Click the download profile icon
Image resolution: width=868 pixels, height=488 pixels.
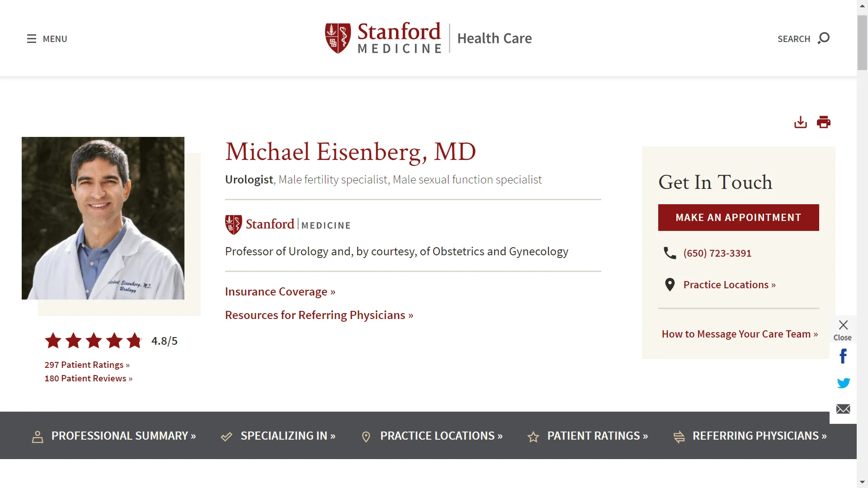pyautogui.click(x=801, y=122)
